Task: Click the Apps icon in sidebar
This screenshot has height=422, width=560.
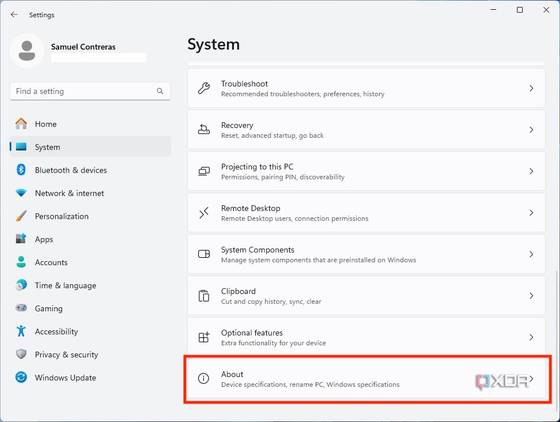Action: tap(21, 239)
